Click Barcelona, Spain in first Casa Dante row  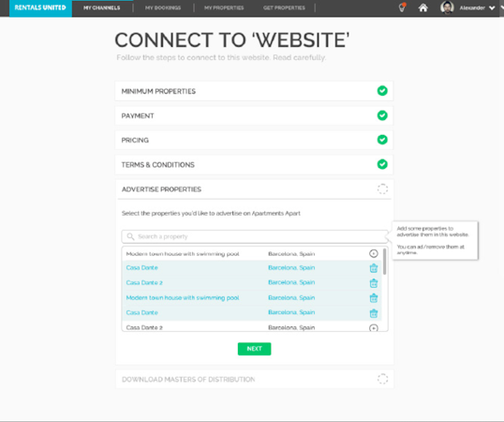[x=291, y=267]
